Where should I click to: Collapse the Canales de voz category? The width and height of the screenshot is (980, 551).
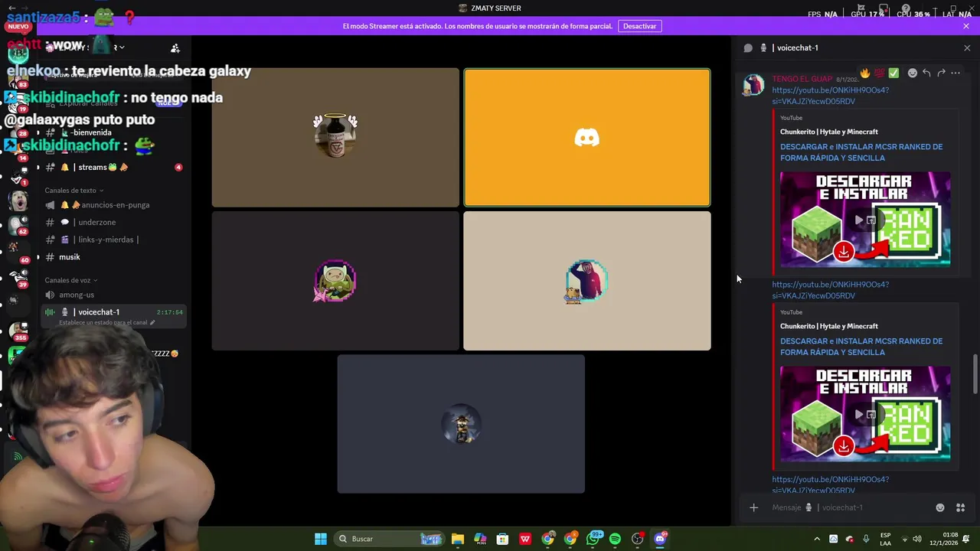point(70,280)
